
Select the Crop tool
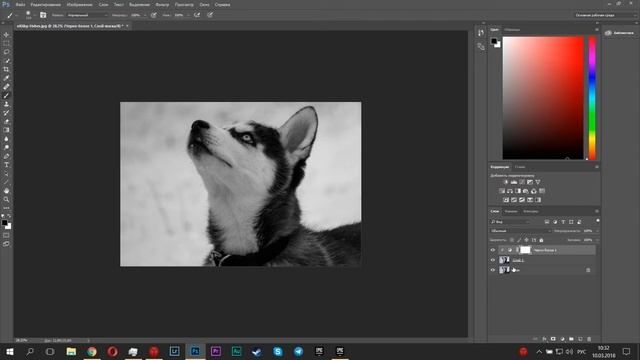tap(6, 69)
